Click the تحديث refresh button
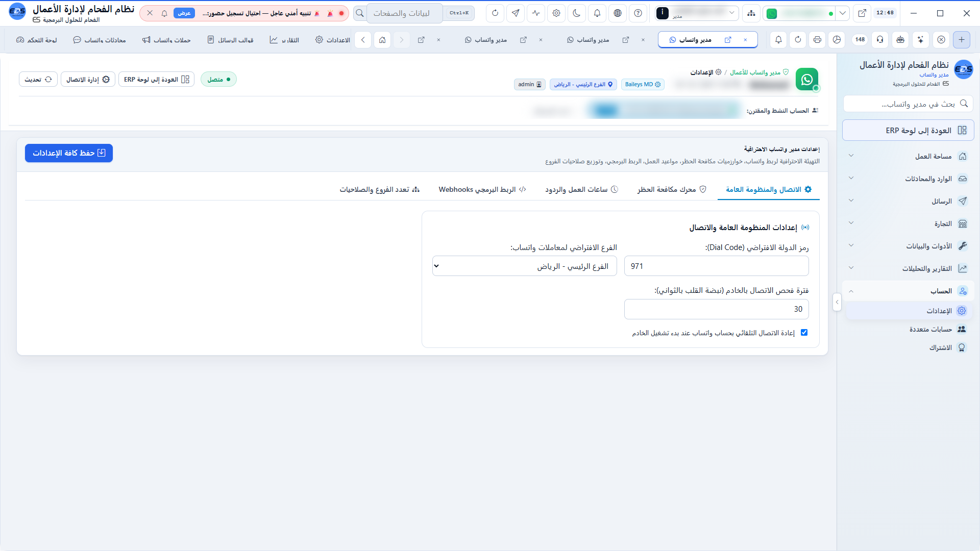 38,79
